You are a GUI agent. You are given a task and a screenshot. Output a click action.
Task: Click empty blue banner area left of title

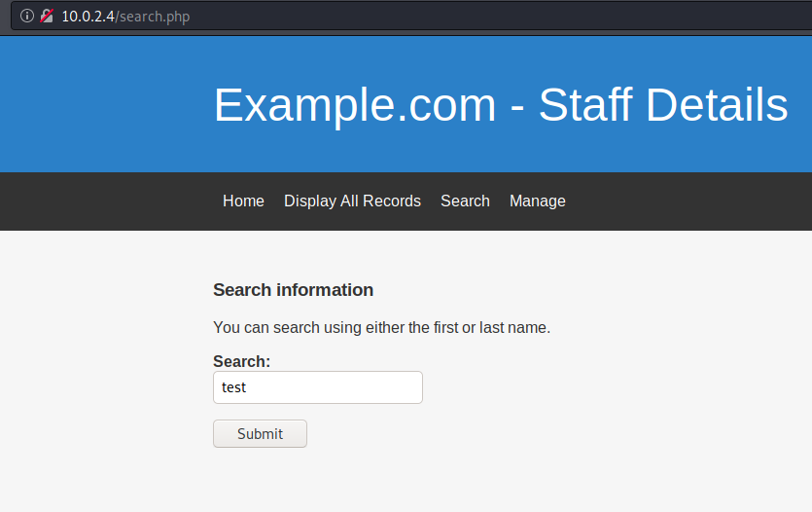pos(104,103)
